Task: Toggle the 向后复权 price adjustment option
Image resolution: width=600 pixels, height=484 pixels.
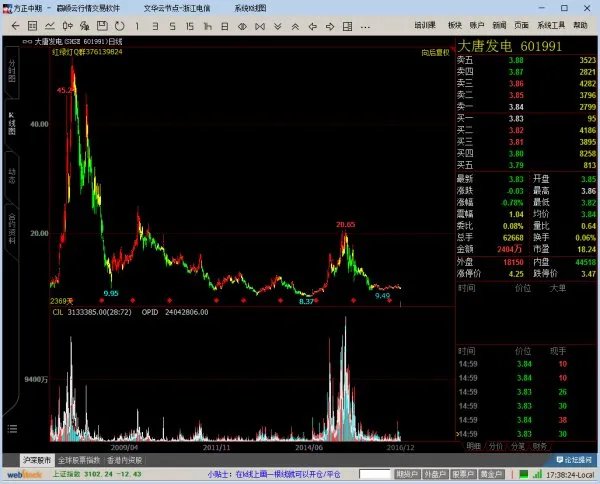Action: 435,51
